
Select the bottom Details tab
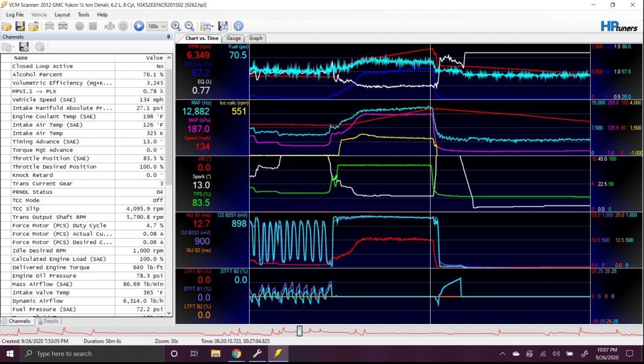48,321
